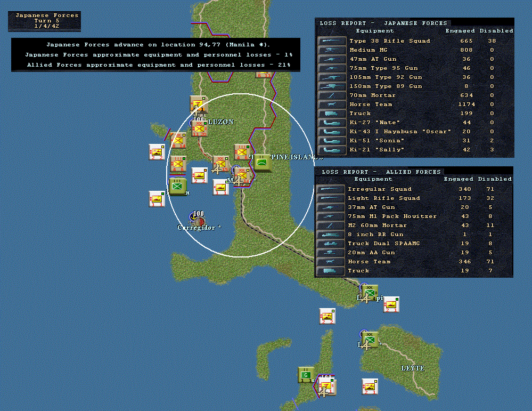Click the Japanese losses 1% message line
The image size is (532, 411).
point(159,55)
